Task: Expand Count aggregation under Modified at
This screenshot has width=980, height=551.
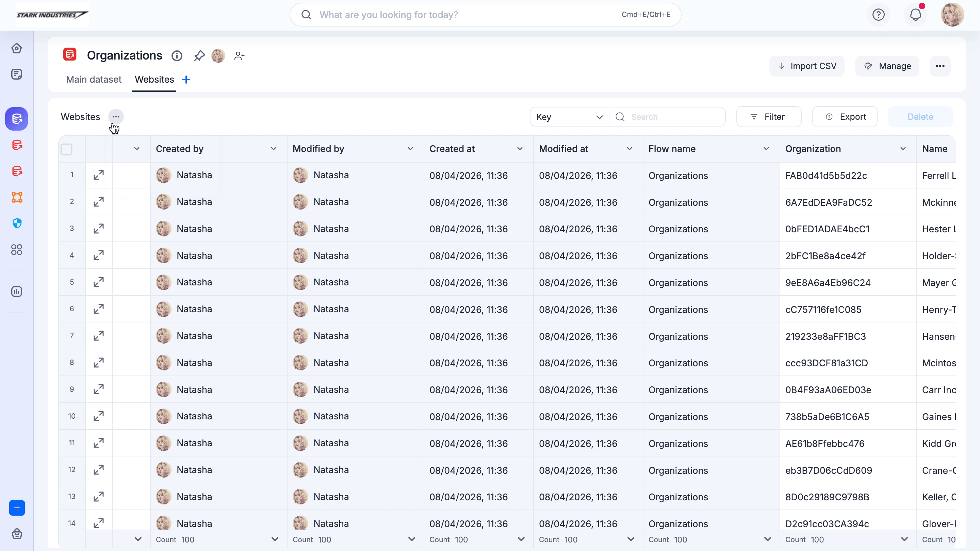Action: tap(631, 539)
